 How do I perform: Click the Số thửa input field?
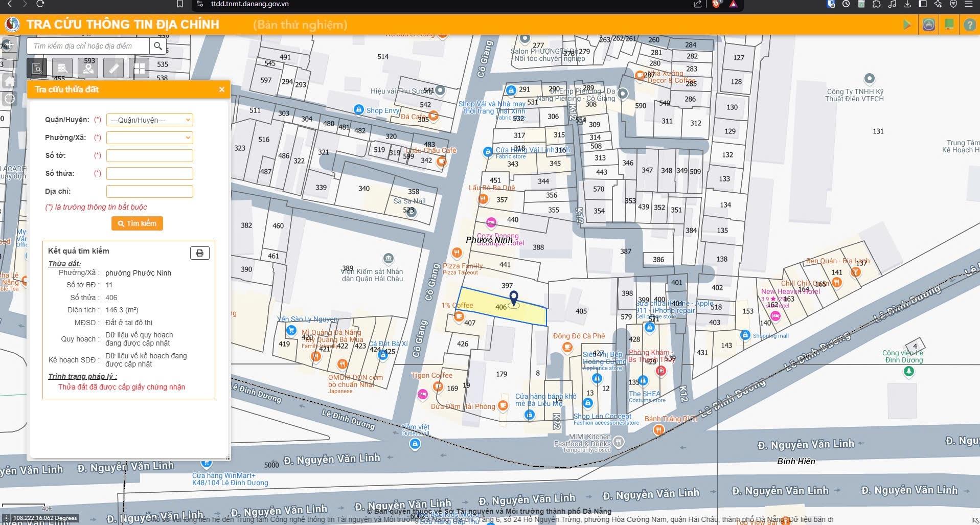(x=149, y=173)
